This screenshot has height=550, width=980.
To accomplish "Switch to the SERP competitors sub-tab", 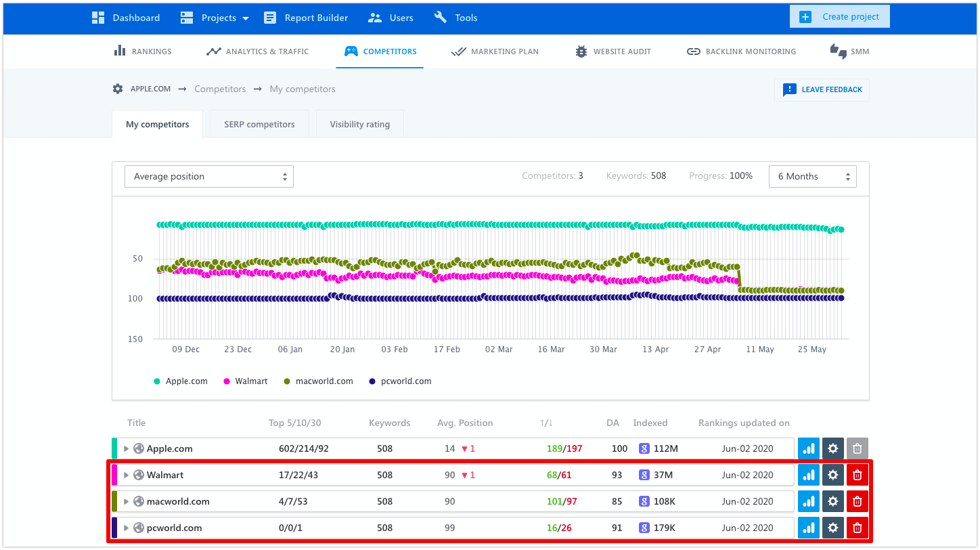I will click(x=259, y=124).
